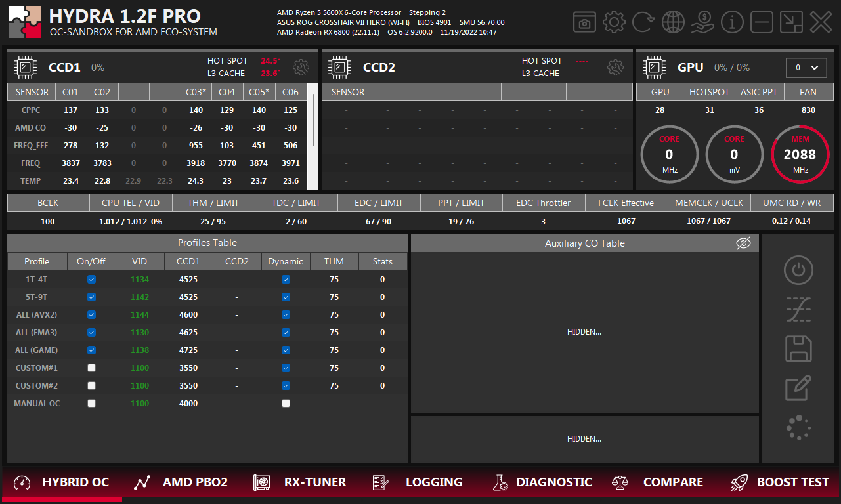Open the BOOST TEST tab
The height and width of the screenshot is (504, 841).
[x=779, y=482]
